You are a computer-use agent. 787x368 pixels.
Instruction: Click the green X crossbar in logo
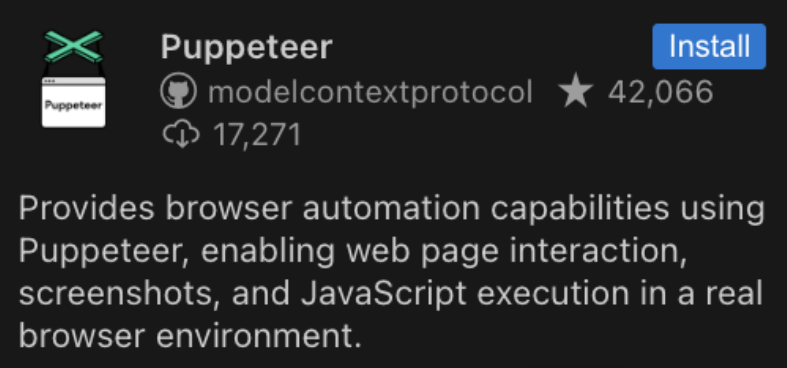[73, 46]
